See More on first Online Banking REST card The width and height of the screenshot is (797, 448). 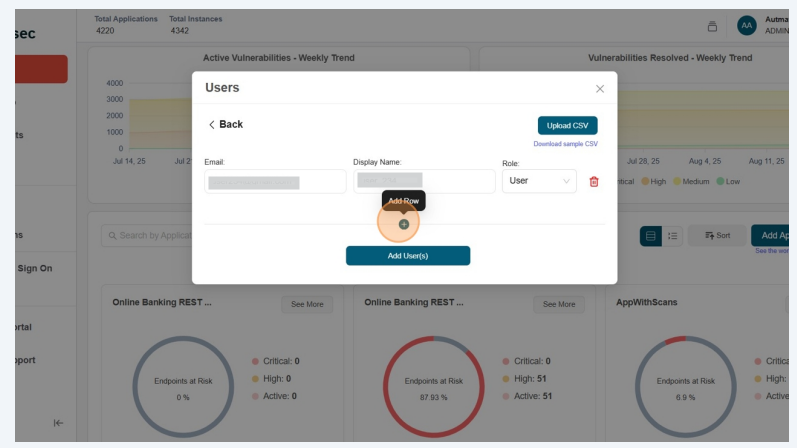(x=307, y=304)
